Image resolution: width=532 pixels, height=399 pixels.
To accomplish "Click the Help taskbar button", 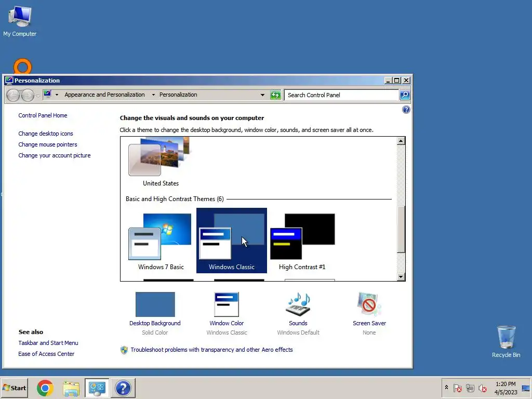I will (123, 388).
